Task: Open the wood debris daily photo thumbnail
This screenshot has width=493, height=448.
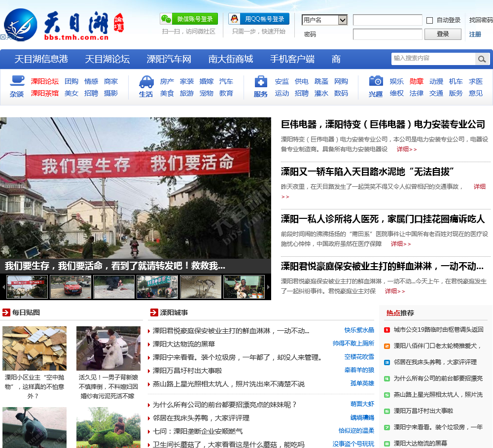Action: pos(35,348)
